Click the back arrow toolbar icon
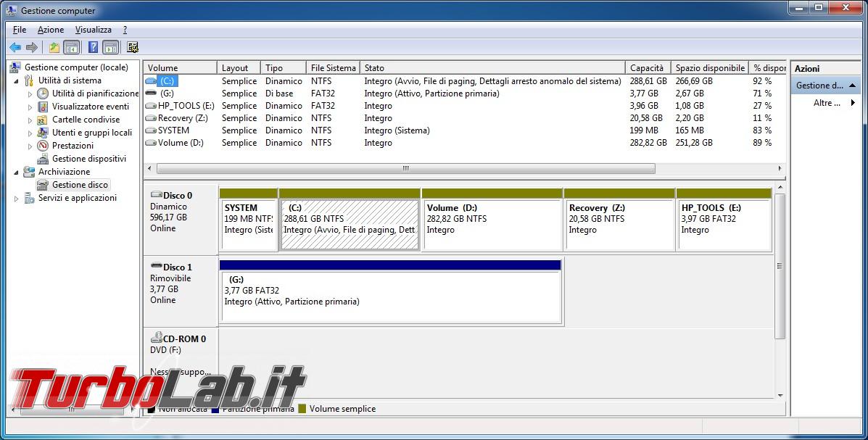The height and width of the screenshot is (440, 868). click(15, 48)
